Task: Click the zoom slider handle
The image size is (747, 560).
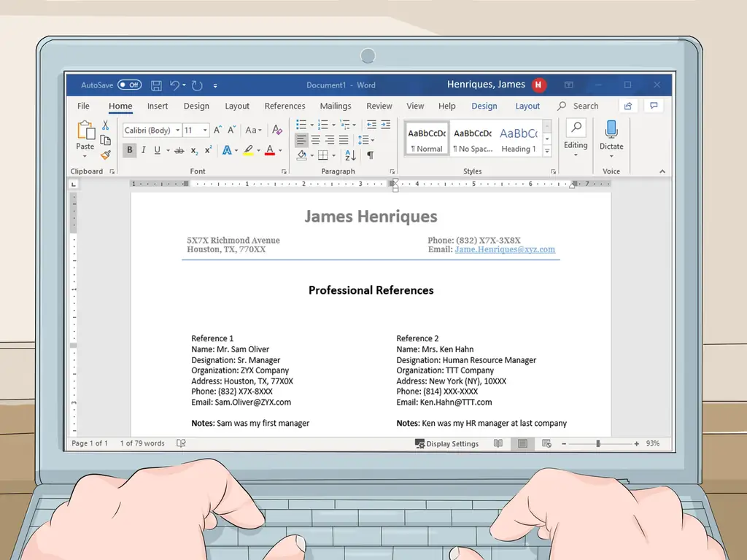Action: [598, 443]
